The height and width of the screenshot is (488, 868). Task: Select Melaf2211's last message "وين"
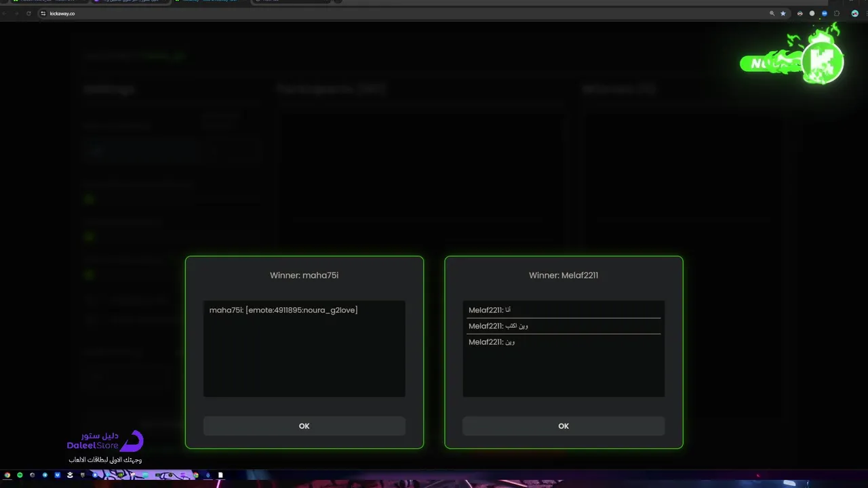point(562,342)
